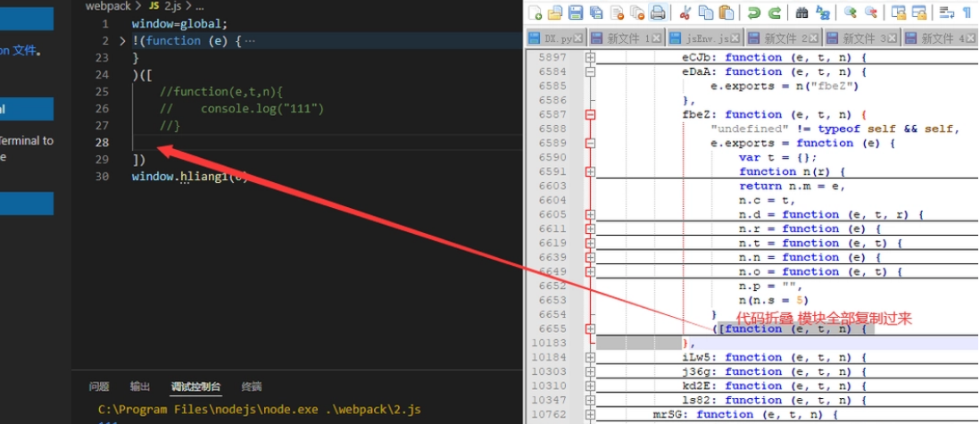Expand the folded module array at line 6655
The width and height of the screenshot is (980, 424).
click(x=591, y=329)
